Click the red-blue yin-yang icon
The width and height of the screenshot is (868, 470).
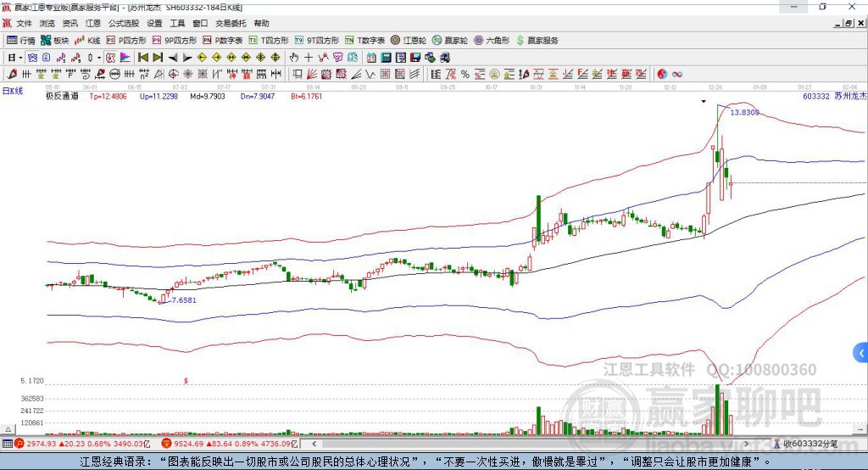click(661, 74)
